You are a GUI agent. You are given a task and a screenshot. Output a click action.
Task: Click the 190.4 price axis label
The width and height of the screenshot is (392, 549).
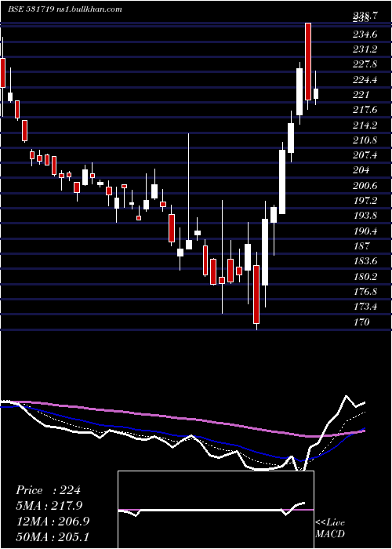[365, 231]
